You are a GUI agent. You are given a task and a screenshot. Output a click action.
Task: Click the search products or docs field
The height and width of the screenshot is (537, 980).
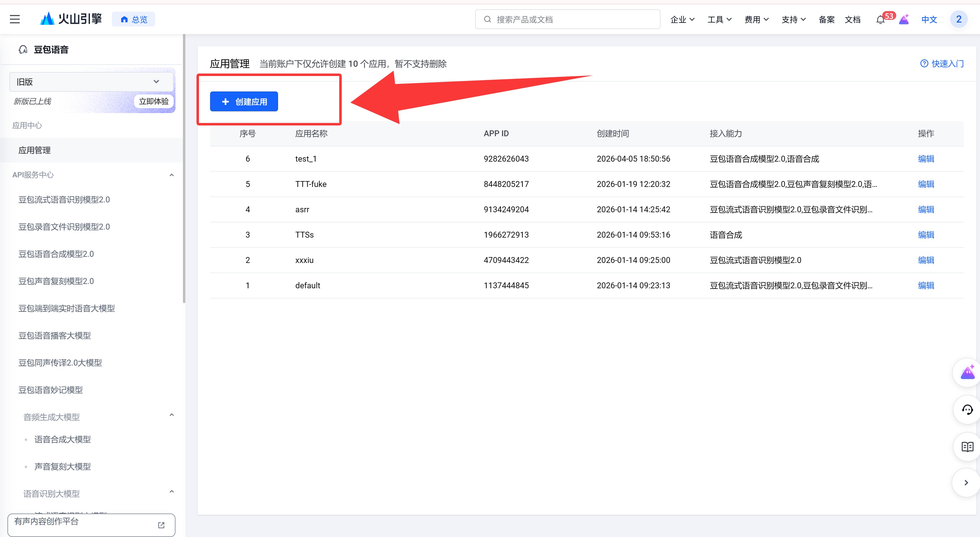point(568,19)
